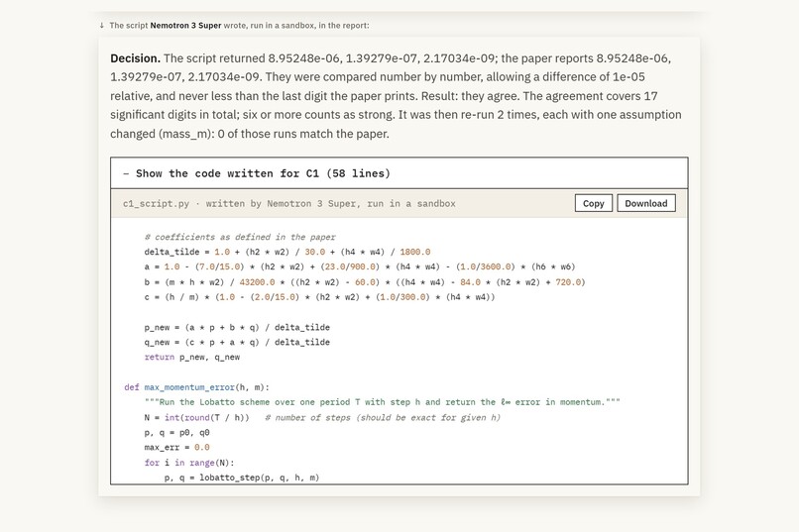The height and width of the screenshot is (532, 799).
Task: Click the 'p, q = lobatto_step(p, q, h, m)' line
Action: 242,478
